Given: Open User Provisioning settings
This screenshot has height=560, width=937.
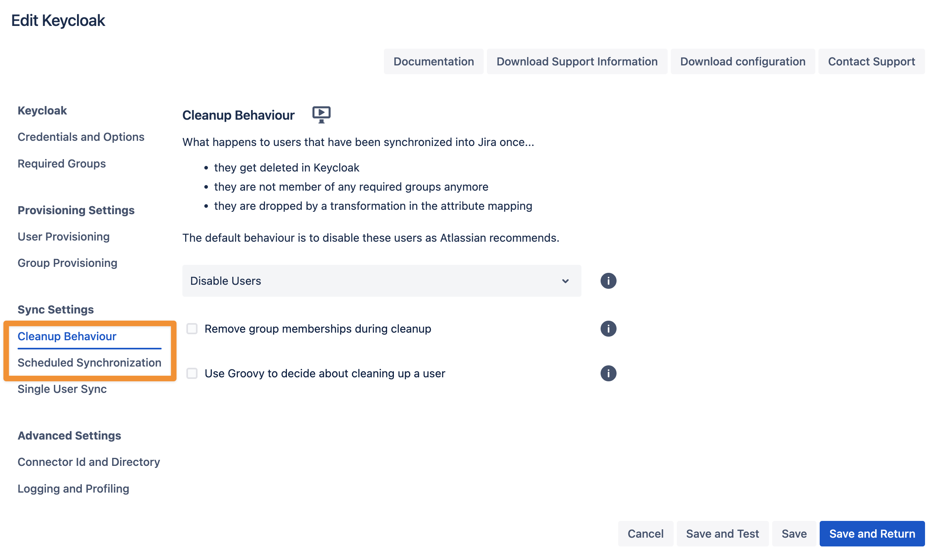Looking at the screenshot, I should pos(63,237).
